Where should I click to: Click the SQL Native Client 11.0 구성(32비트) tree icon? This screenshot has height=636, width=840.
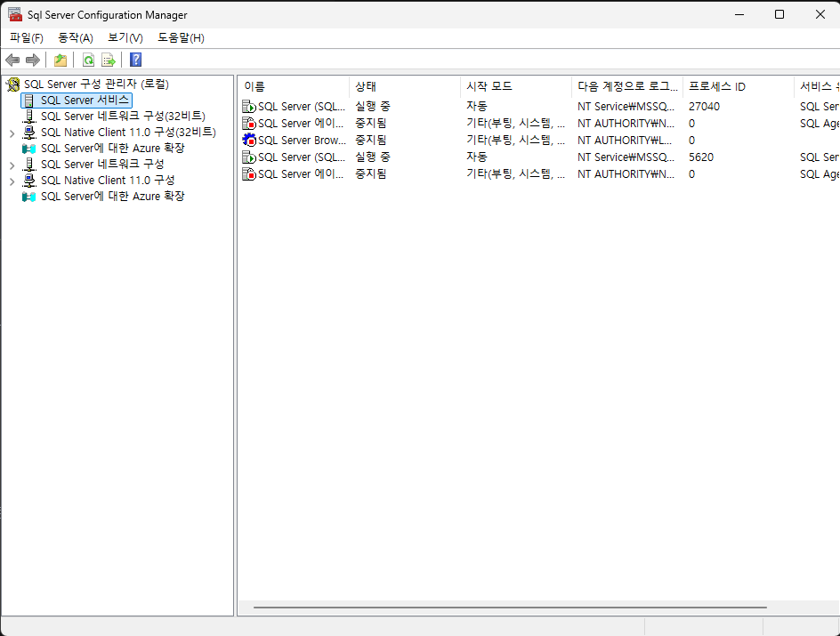[x=29, y=133]
